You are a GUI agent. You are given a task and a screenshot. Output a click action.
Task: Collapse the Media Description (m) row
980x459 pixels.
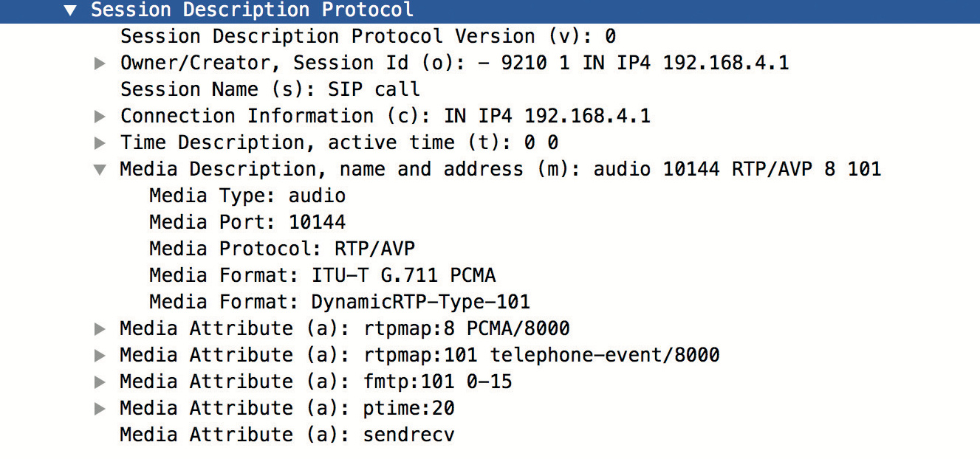[100, 170]
